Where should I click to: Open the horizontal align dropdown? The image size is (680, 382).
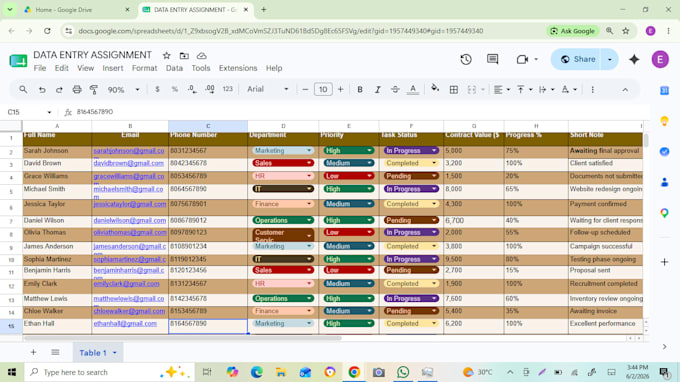[x=501, y=89]
